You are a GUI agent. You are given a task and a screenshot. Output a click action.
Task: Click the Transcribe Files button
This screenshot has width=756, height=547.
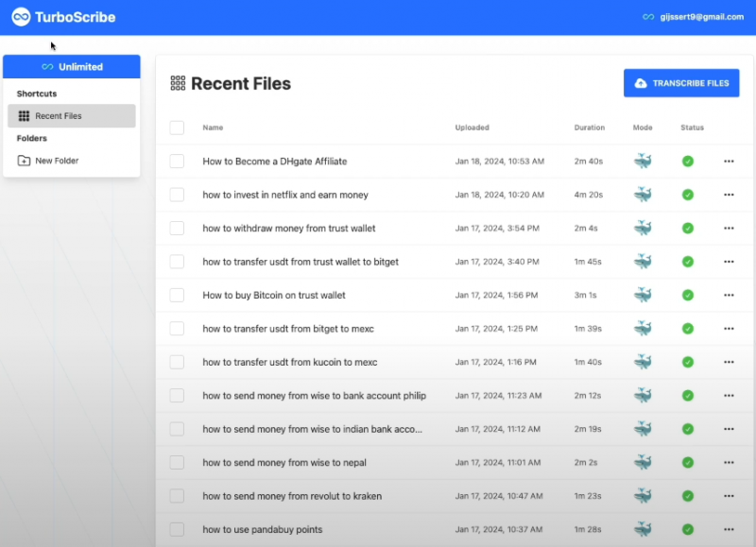click(681, 83)
